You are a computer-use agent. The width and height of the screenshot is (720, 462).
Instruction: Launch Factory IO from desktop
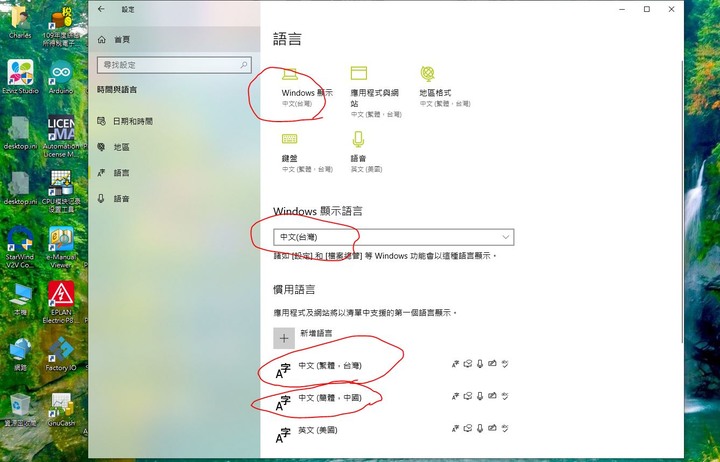61,355
